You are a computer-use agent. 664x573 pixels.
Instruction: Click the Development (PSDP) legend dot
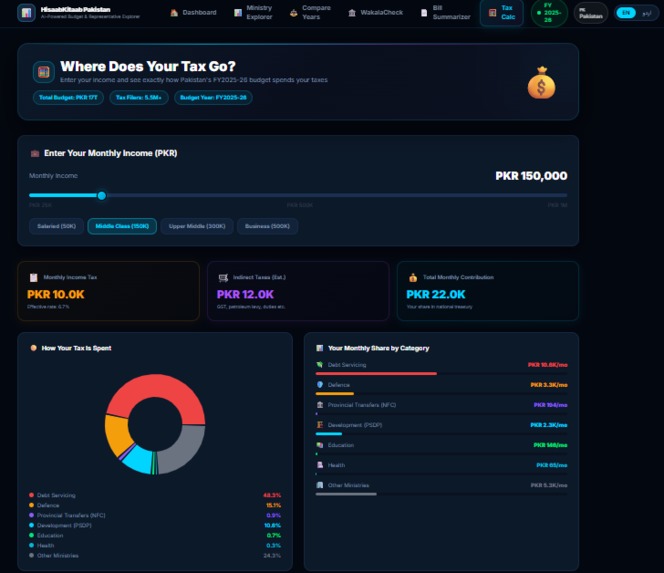coord(31,526)
